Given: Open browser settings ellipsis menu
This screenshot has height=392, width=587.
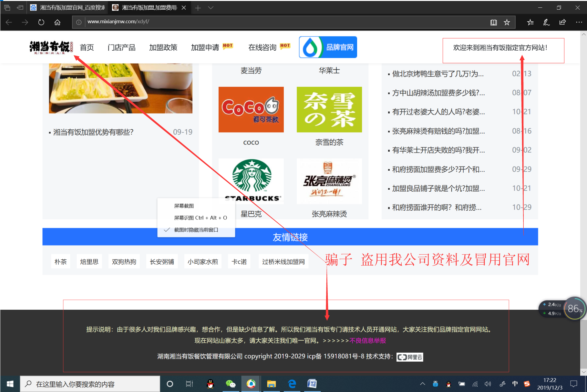Looking at the screenshot, I should (x=579, y=22).
